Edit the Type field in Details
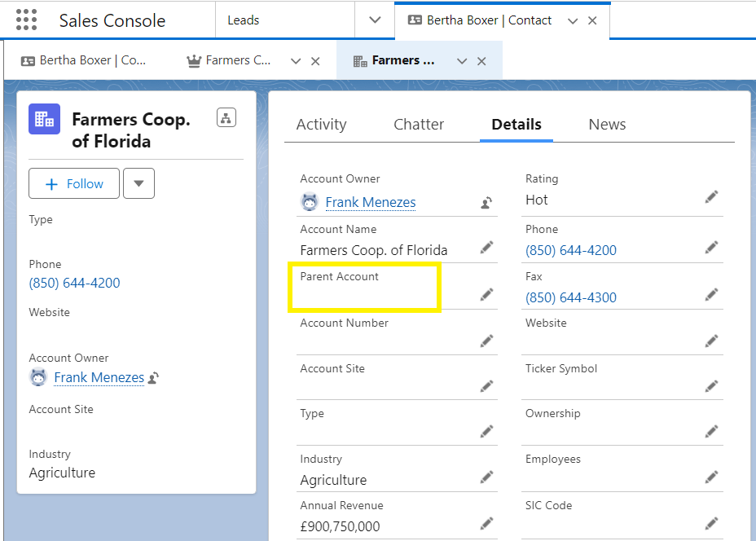 tap(487, 431)
